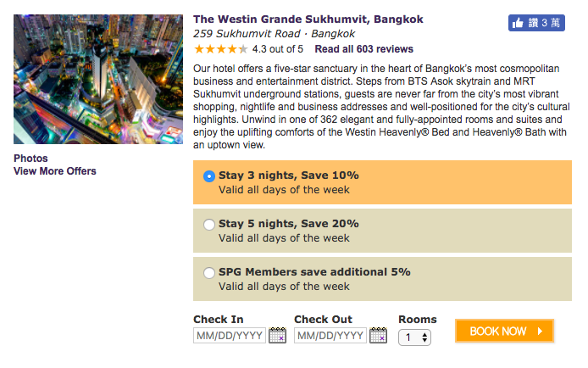Select Stay 5 nights, Save 20% option
The width and height of the screenshot is (588, 368).
pyautogui.click(x=209, y=225)
